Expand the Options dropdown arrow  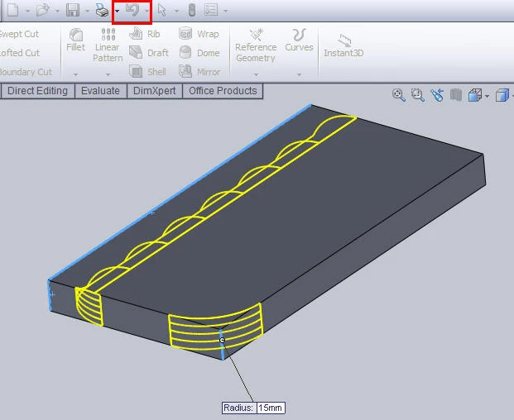coord(225,11)
